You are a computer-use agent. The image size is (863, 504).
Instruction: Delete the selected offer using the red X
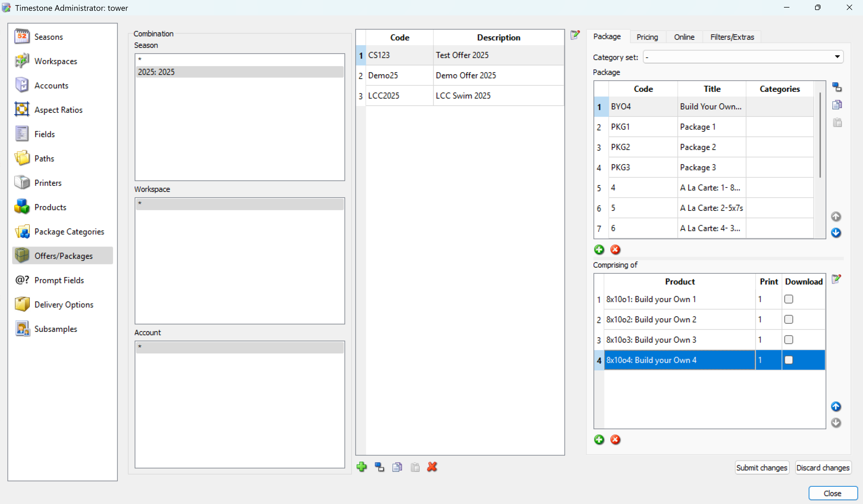click(432, 467)
